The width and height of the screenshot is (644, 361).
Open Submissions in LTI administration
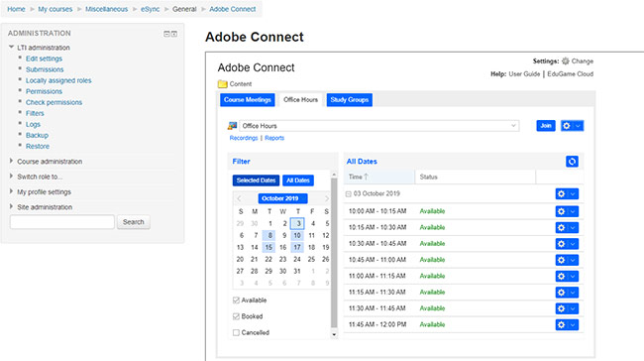[45, 69]
